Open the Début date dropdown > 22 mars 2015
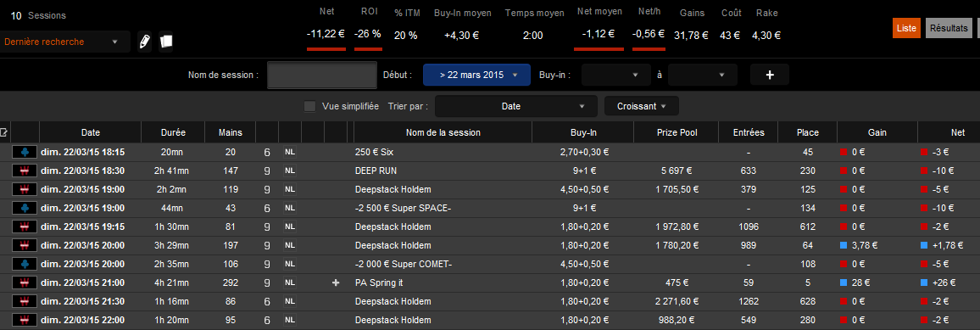The width and height of the screenshot is (980, 330). click(477, 75)
